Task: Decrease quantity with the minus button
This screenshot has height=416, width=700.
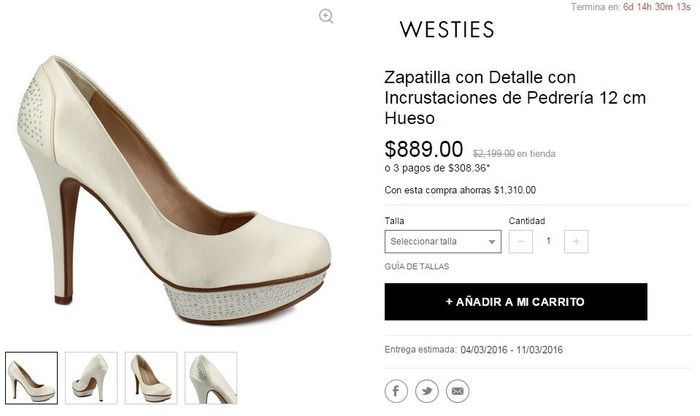Action: tap(520, 241)
